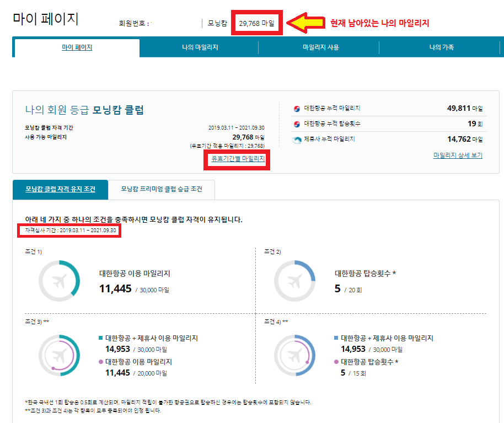The image size is (504, 423).
Task: Select 모닝캄 프리미엄 클럽 승급 조건 tab
Action: 162,189
